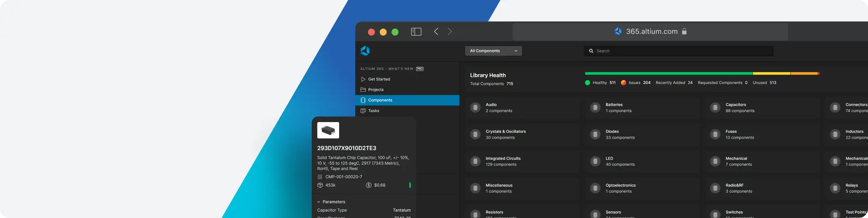868x218 pixels.
Task: Click the Altium favicon in the address bar
Action: coord(618,31)
